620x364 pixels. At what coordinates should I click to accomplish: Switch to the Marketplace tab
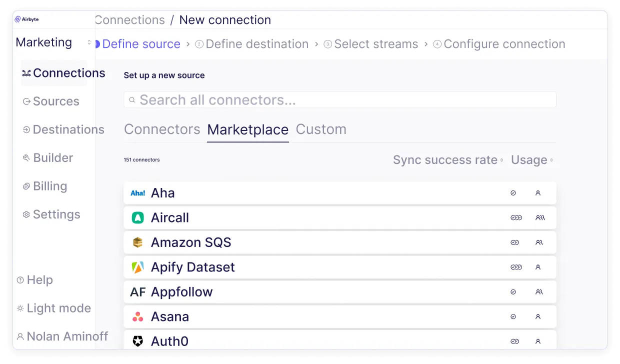tap(248, 129)
